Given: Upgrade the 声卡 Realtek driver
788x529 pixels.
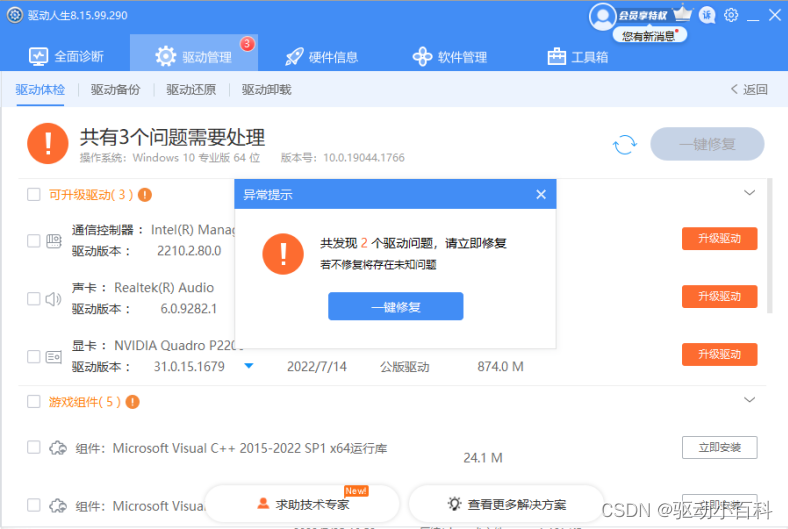Looking at the screenshot, I should 719,296.
